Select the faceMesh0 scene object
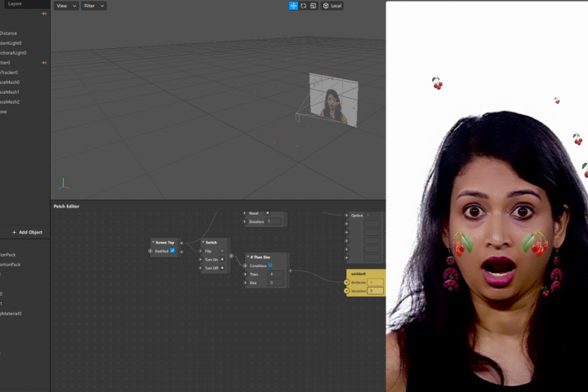The height and width of the screenshot is (392, 588). 10,82
